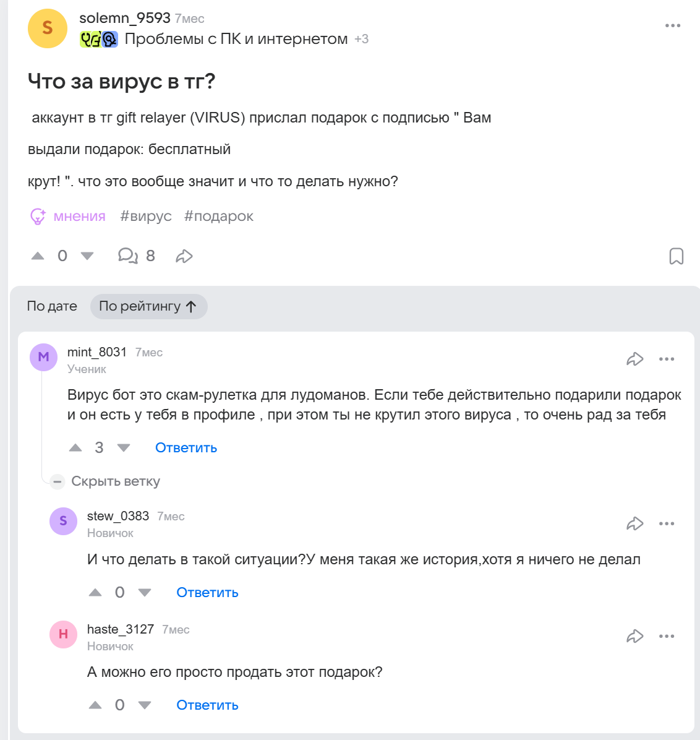Sort answers by По дате

pyautogui.click(x=52, y=306)
